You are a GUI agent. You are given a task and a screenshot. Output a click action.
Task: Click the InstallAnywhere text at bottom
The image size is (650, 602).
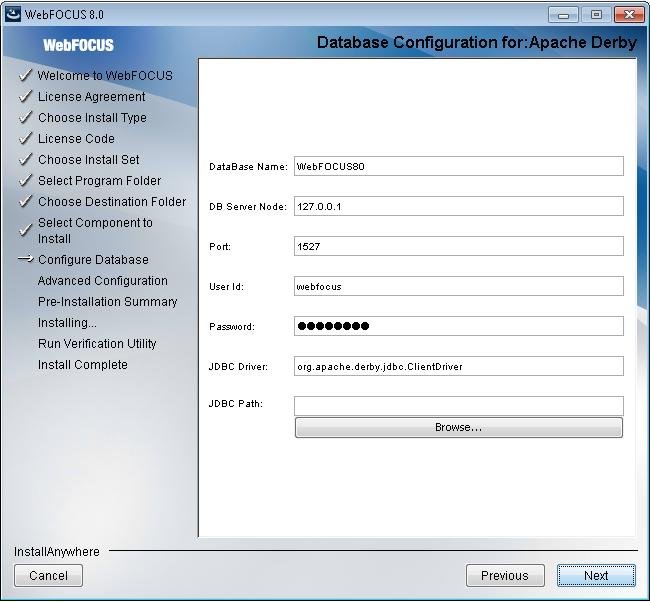click(x=57, y=552)
